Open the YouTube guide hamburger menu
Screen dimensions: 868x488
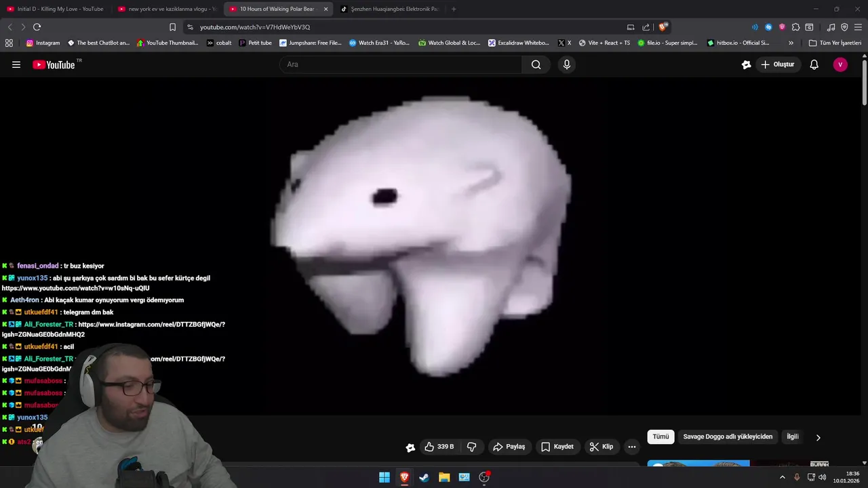(x=16, y=64)
